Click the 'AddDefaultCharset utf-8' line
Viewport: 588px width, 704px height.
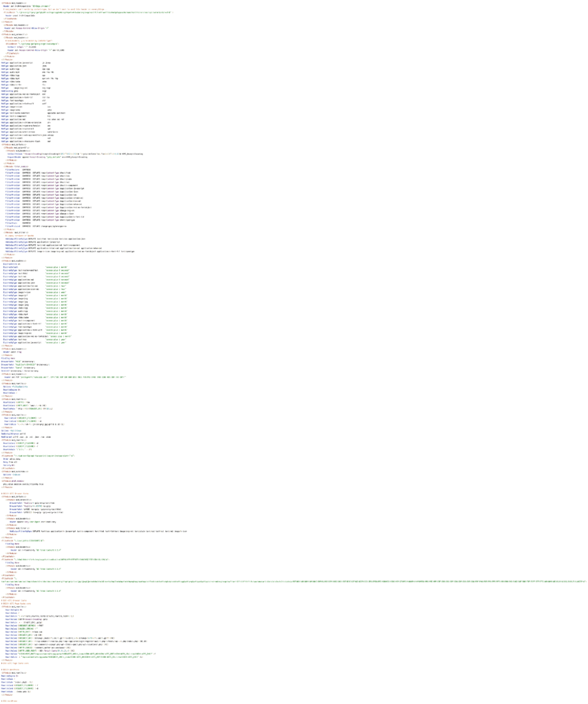[14, 434]
